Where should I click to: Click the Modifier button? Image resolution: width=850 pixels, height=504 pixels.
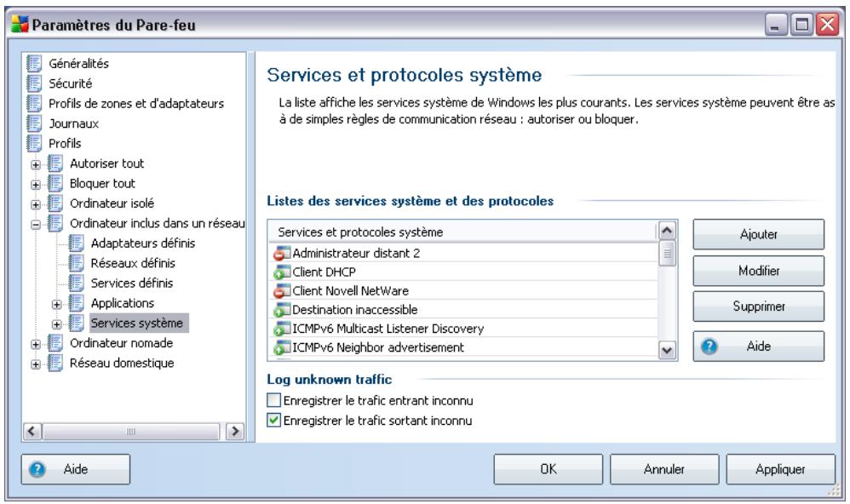point(758,271)
